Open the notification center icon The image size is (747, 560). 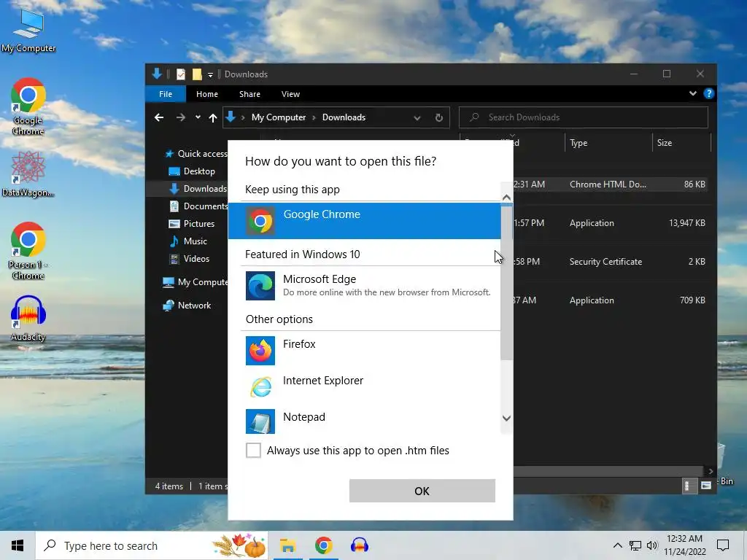723,545
